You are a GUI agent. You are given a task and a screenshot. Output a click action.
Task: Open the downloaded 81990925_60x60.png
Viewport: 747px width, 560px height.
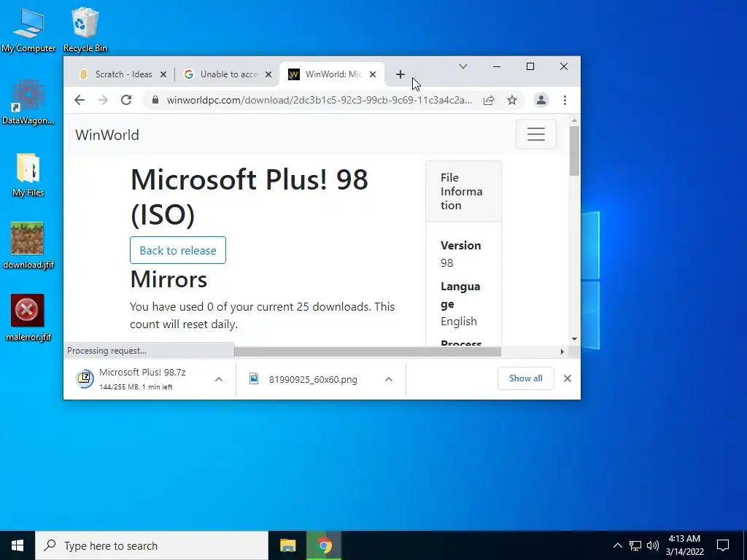pyautogui.click(x=313, y=379)
